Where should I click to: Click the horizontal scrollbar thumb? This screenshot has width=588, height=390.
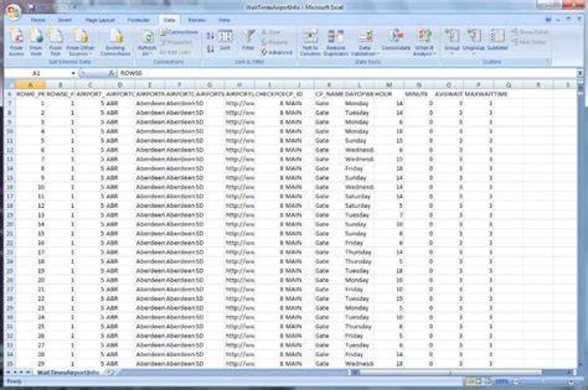(x=450, y=372)
